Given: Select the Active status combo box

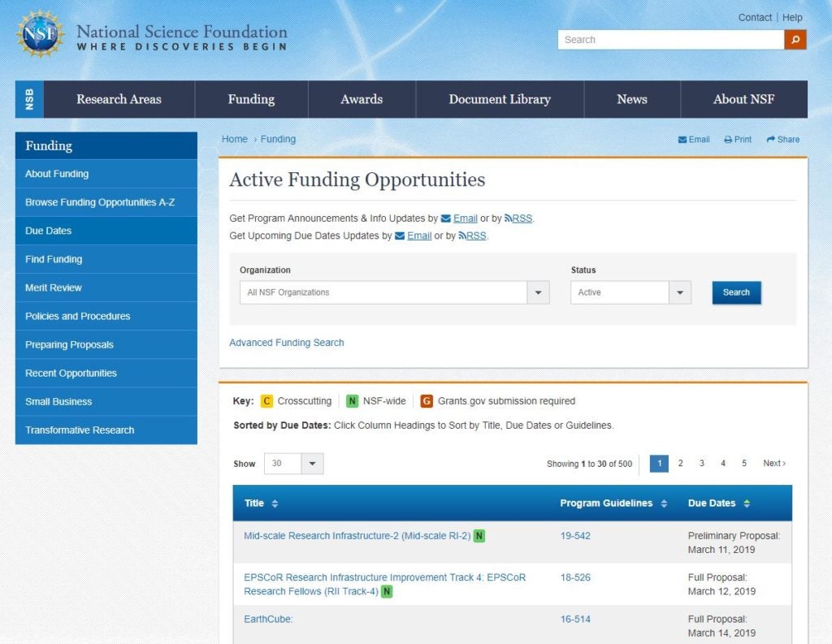Looking at the screenshot, I should point(630,292).
